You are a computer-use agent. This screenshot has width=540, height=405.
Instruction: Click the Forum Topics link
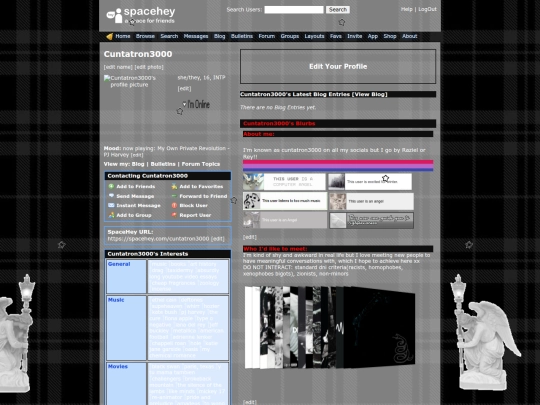pos(201,164)
